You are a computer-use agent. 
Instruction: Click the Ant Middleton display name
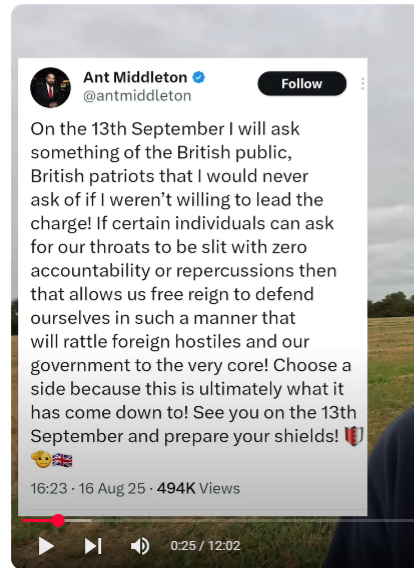(x=135, y=77)
